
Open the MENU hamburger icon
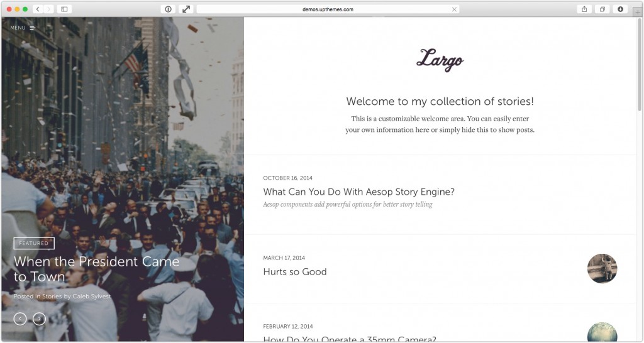[x=33, y=28]
